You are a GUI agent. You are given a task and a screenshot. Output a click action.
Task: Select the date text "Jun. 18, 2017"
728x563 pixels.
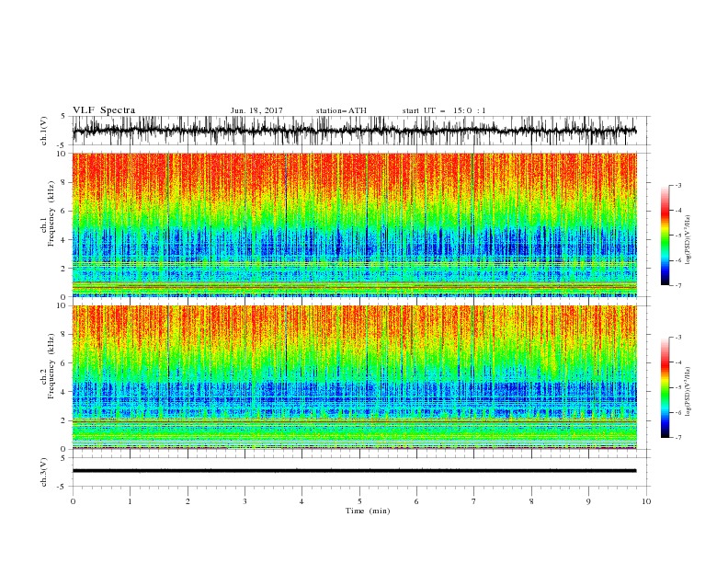coord(256,110)
